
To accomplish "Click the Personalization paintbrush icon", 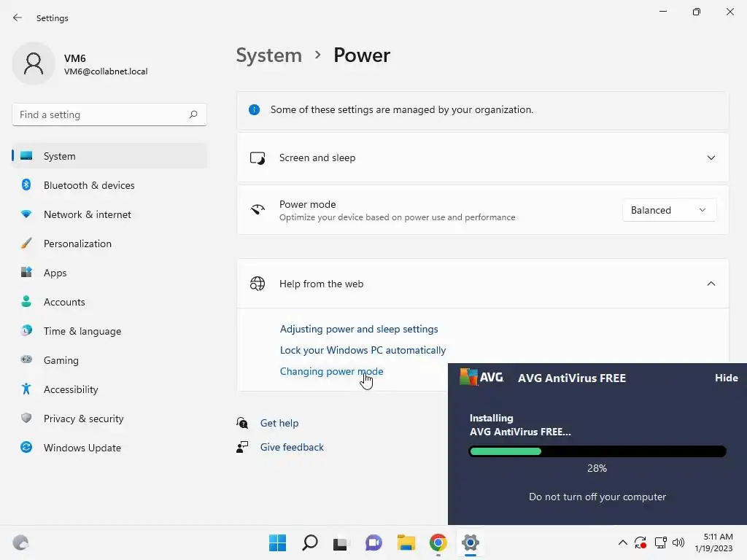I will click(26, 244).
